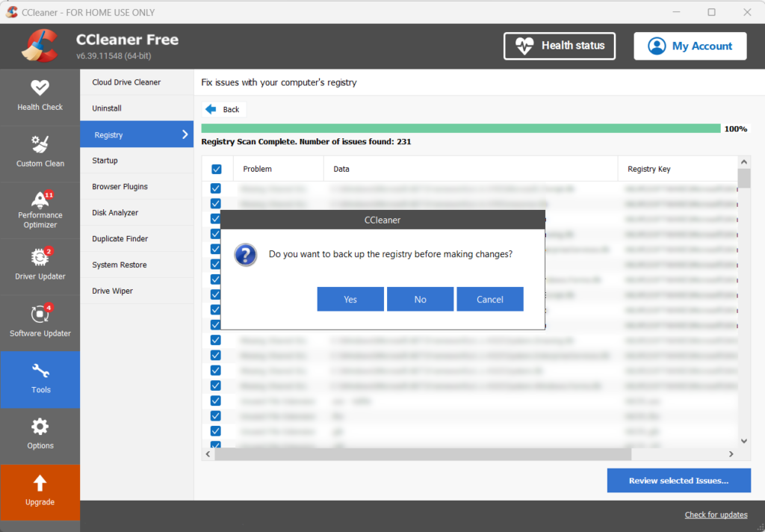Viewport: 765px width, 532px height.
Task: Open the Software Updater section
Action: [40, 315]
